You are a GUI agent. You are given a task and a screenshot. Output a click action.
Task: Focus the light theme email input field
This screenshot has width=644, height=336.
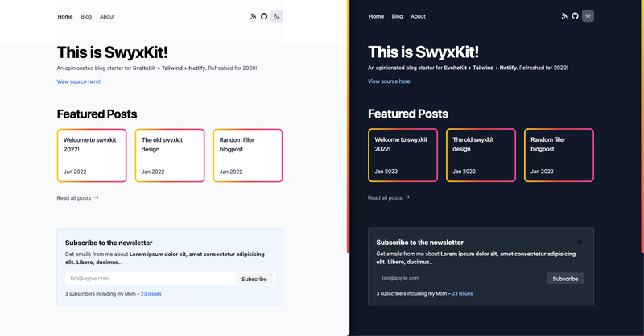151,279
